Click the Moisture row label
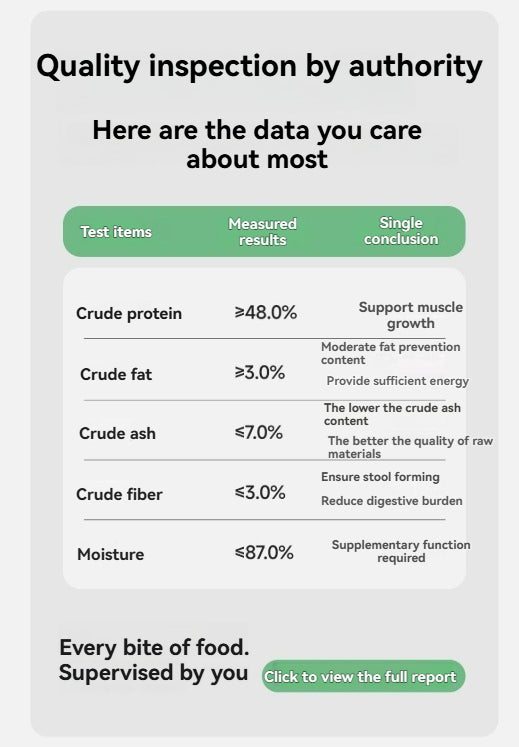Viewport: 519px width, 747px height. tap(111, 554)
